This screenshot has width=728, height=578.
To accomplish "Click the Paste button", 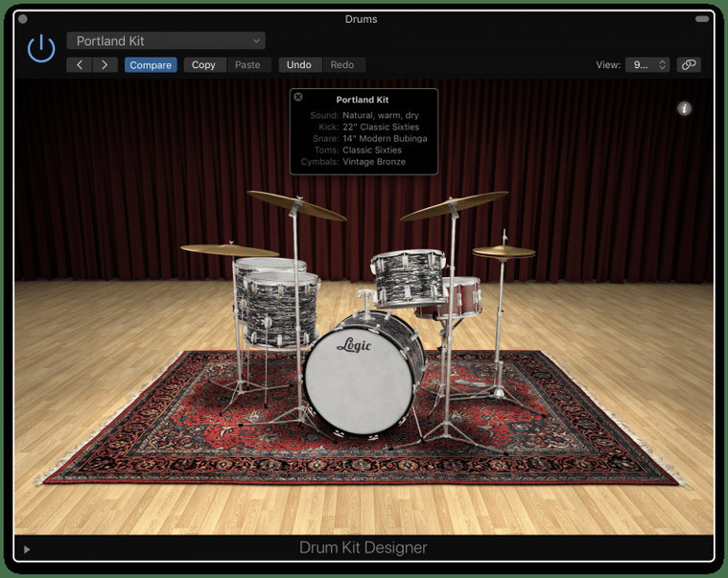I will [247, 65].
